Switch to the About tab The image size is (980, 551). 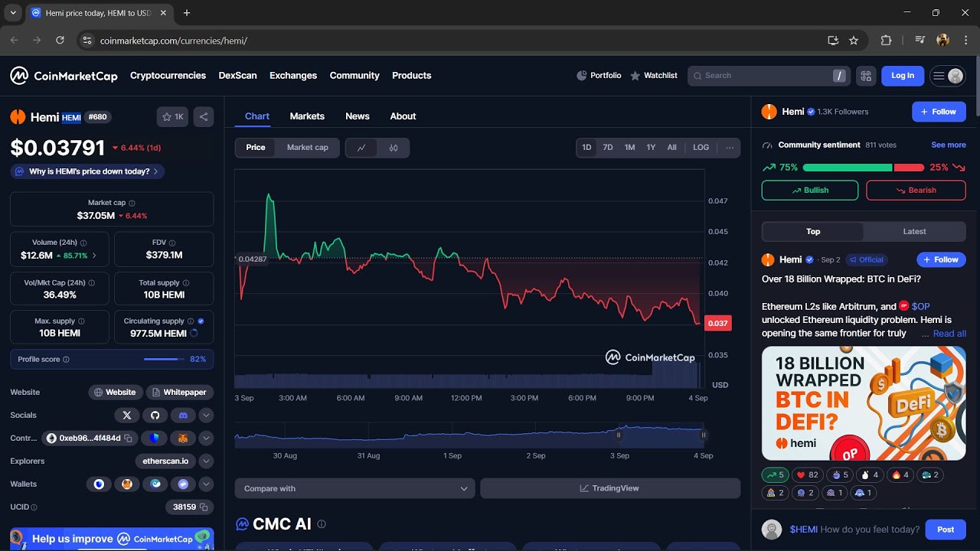(x=403, y=116)
